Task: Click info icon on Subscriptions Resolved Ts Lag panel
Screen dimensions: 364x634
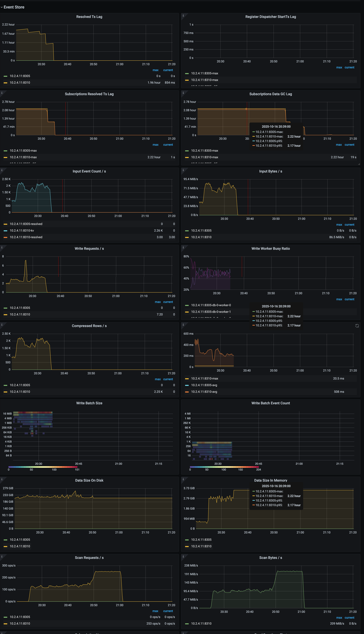Action: (2, 93)
